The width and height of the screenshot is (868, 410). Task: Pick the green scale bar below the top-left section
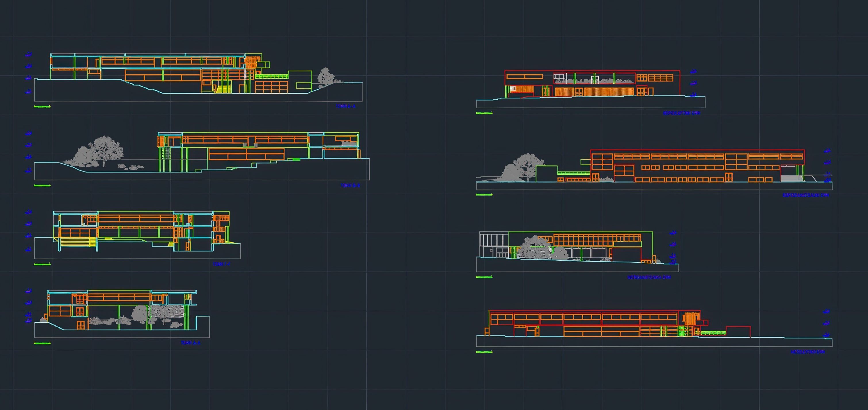tap(42, 107)
